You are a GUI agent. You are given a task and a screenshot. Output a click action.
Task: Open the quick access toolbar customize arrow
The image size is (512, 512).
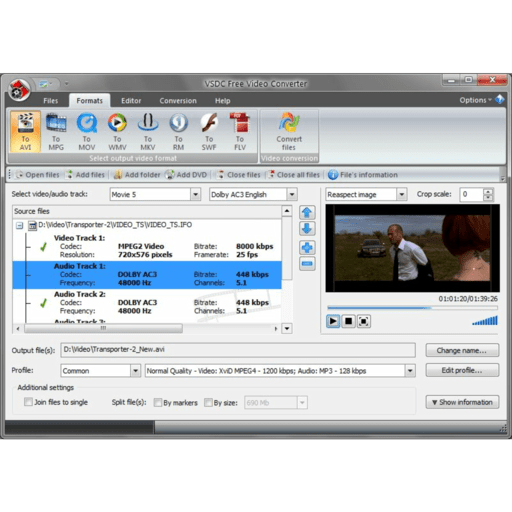[66, 84]
